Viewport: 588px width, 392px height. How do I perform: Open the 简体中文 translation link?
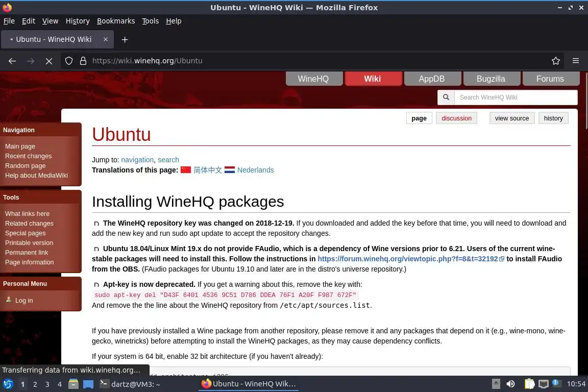pos(208,170)
